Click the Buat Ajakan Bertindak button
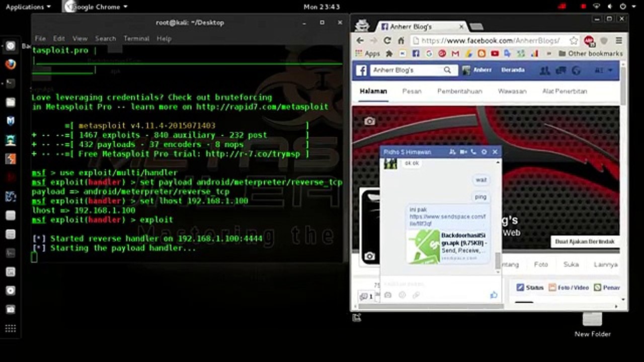 tap(585, 241)
